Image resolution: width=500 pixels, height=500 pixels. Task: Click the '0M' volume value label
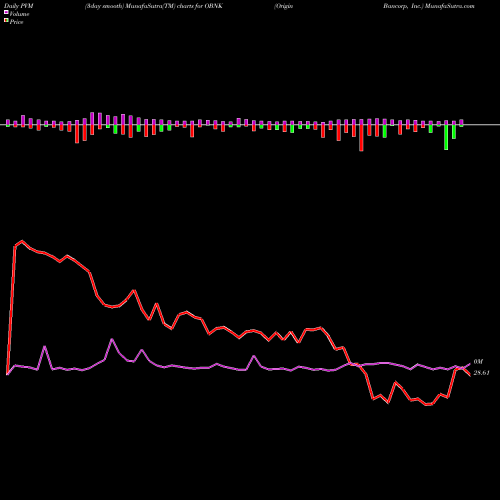478,362
